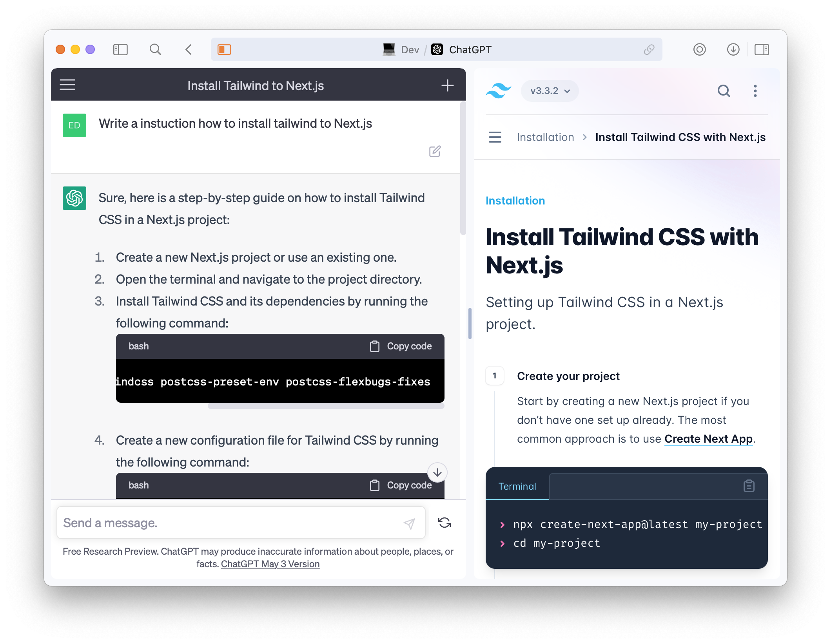This screenshot has height=644, width=831.
Task: Toggle the right sidebar panel icon
Action: 762,50
